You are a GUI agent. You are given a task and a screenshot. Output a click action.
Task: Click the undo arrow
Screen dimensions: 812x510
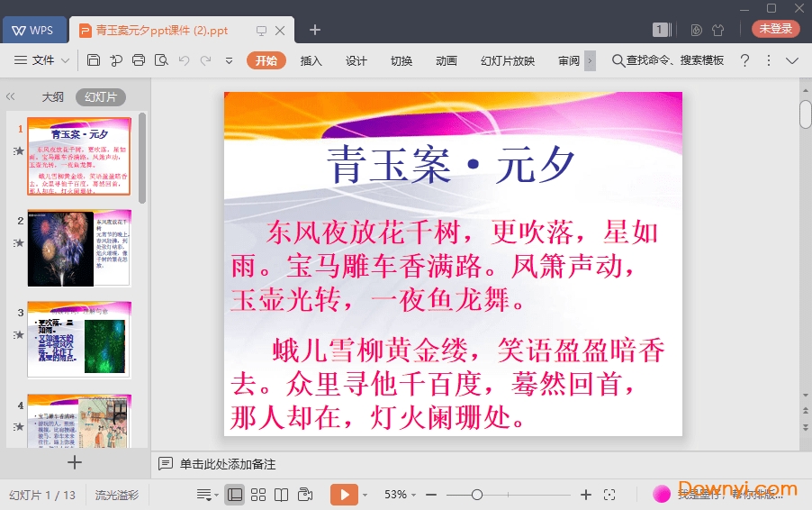(184, 60)
